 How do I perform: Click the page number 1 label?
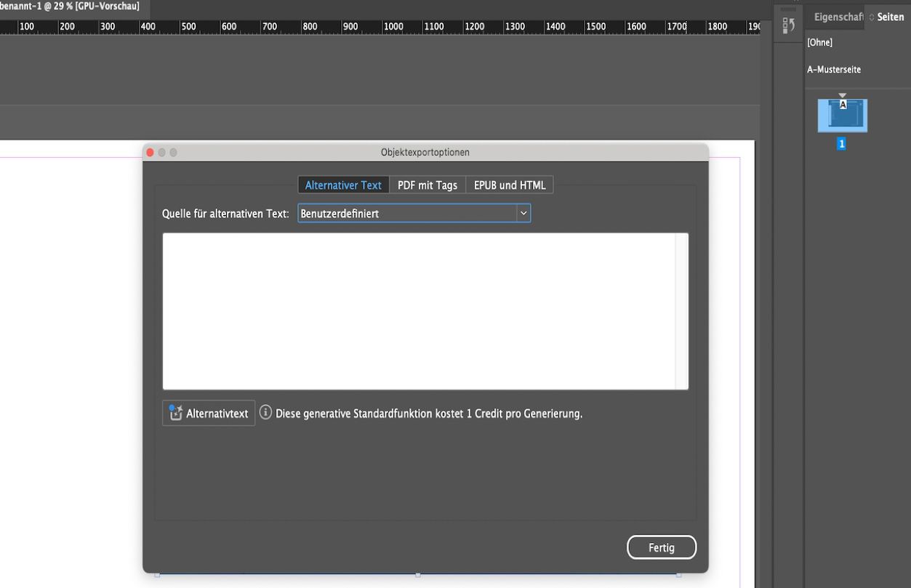842,144
